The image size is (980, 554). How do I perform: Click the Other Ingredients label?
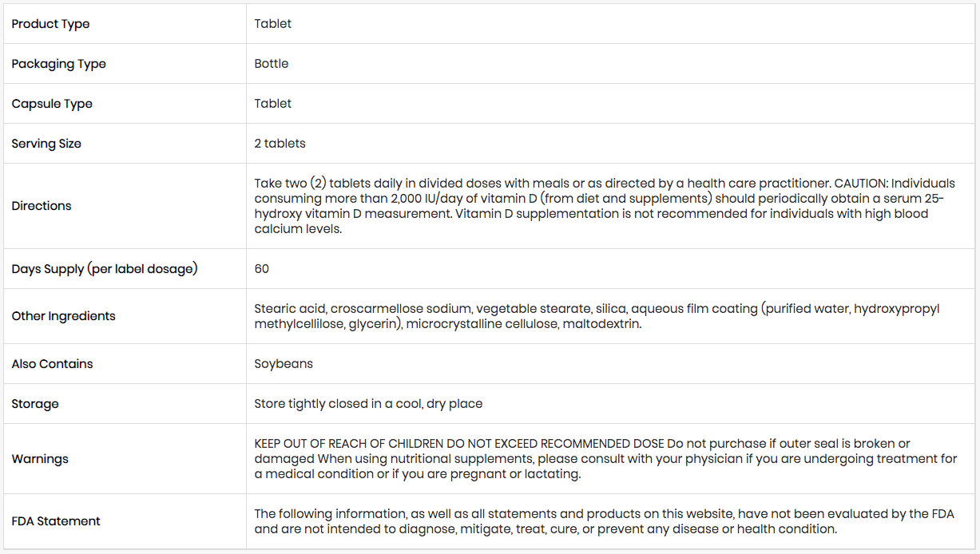click(x=63, y=316)
